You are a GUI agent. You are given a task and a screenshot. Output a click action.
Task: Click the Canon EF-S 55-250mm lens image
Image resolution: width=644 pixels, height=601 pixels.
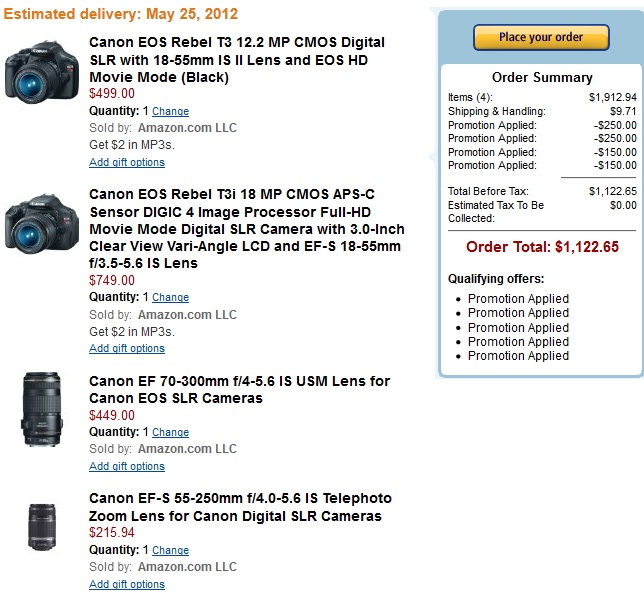pos(41,526)
